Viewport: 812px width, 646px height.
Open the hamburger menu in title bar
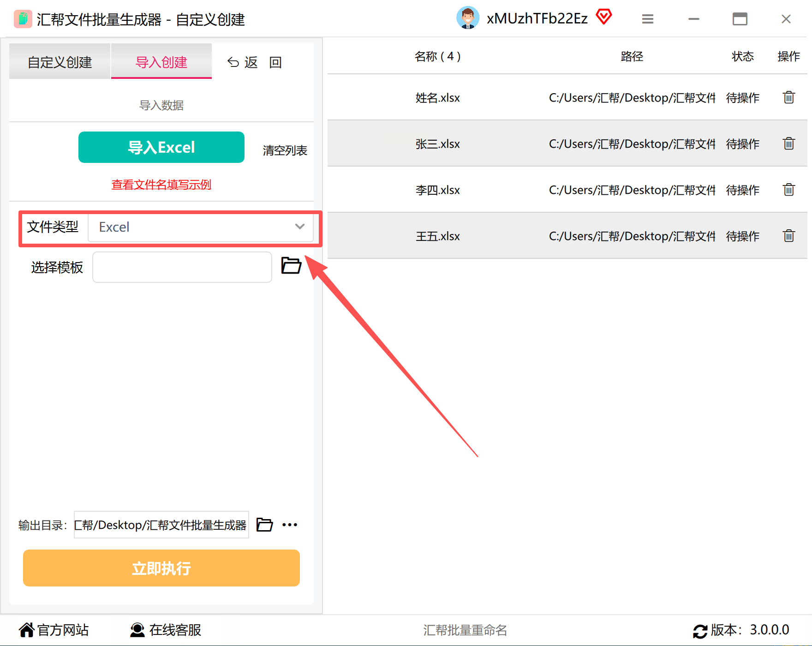pos(648,19)
